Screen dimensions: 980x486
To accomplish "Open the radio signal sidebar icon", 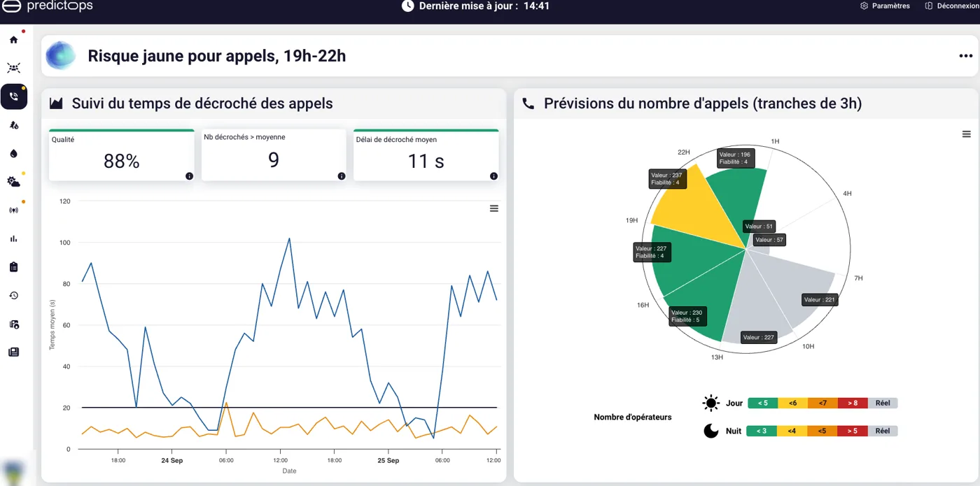I will click(x=13, y=210).
